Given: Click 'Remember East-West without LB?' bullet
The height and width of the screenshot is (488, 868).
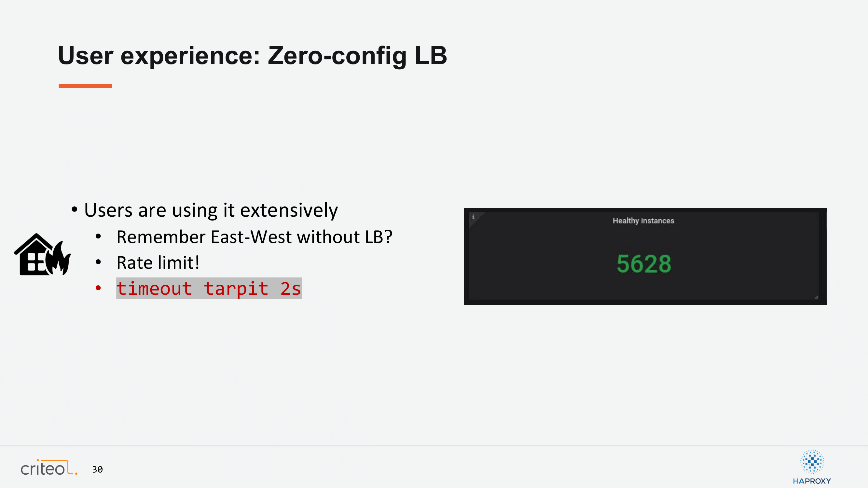Looking at the screenshot, I should click(x=255, y=237).
